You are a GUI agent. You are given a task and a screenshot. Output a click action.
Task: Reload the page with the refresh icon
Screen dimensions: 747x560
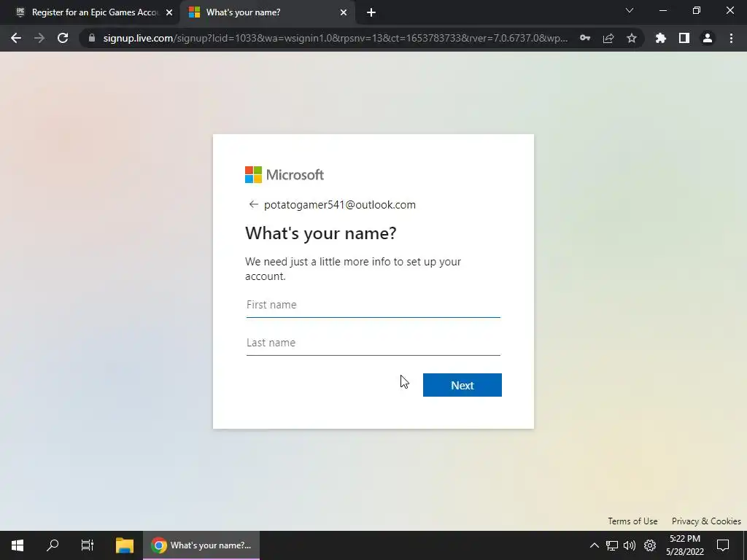(x=63, y=38)
